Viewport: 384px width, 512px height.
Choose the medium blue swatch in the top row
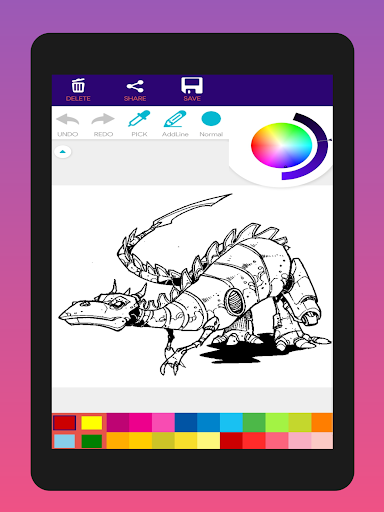(x=209, y=422)
